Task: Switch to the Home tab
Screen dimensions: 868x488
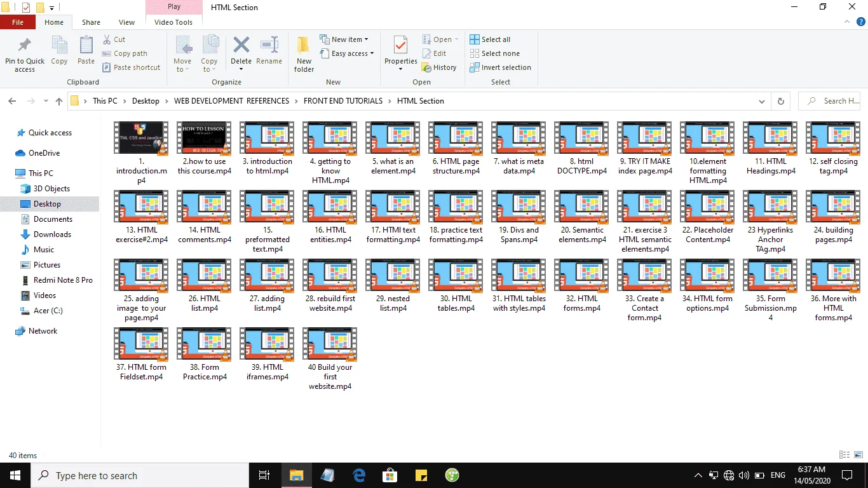Action: tap(54, 22)
